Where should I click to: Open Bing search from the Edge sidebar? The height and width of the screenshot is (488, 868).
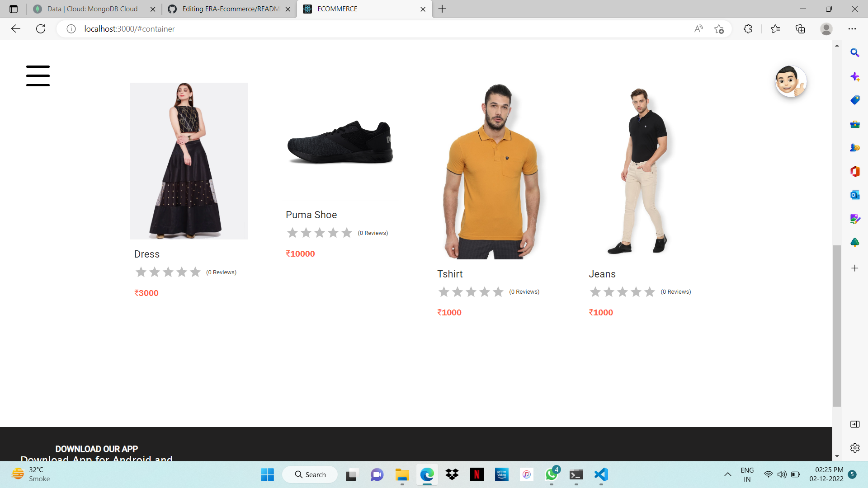[855, 53]
